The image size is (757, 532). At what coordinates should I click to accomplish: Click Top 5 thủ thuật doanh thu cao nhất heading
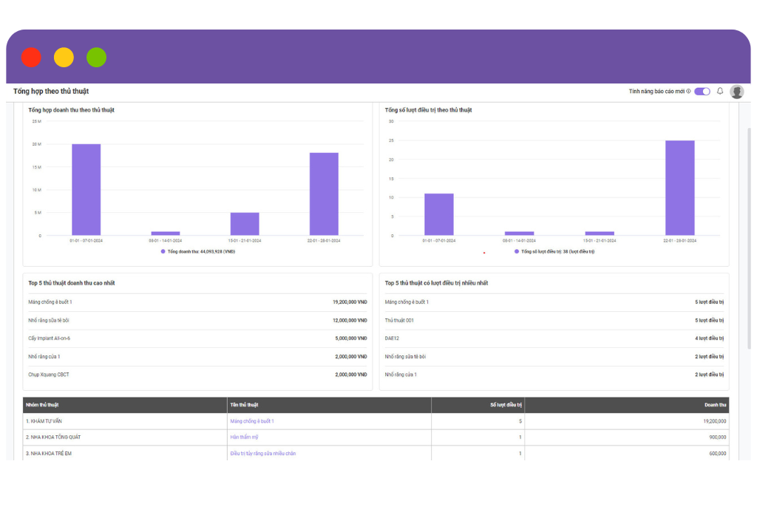(72, 284)
